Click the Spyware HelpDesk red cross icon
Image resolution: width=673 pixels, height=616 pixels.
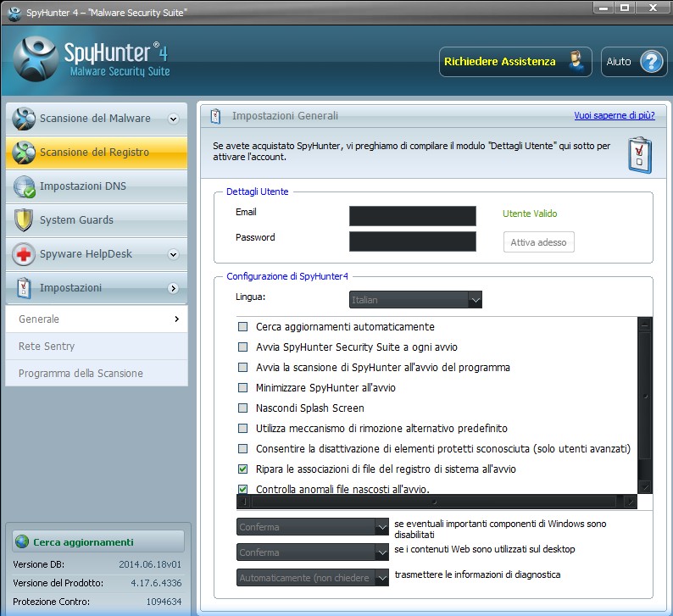point(24,254)
